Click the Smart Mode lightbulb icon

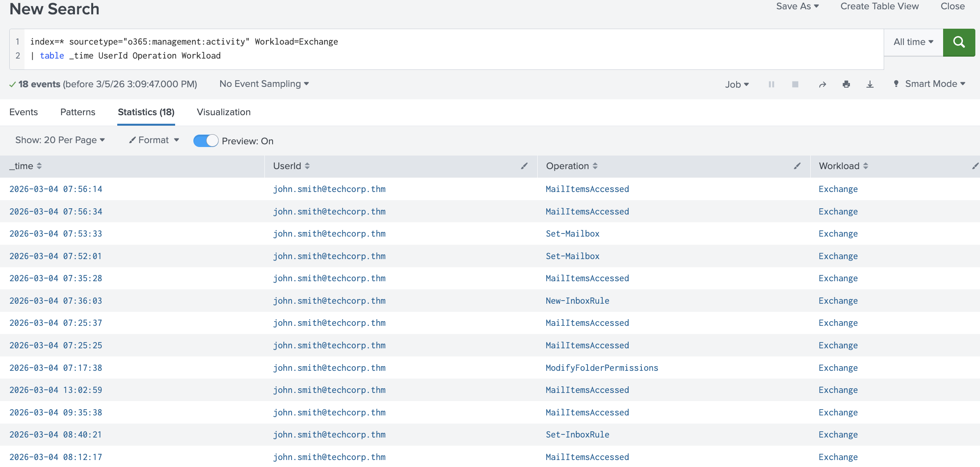tap(896, 84)
